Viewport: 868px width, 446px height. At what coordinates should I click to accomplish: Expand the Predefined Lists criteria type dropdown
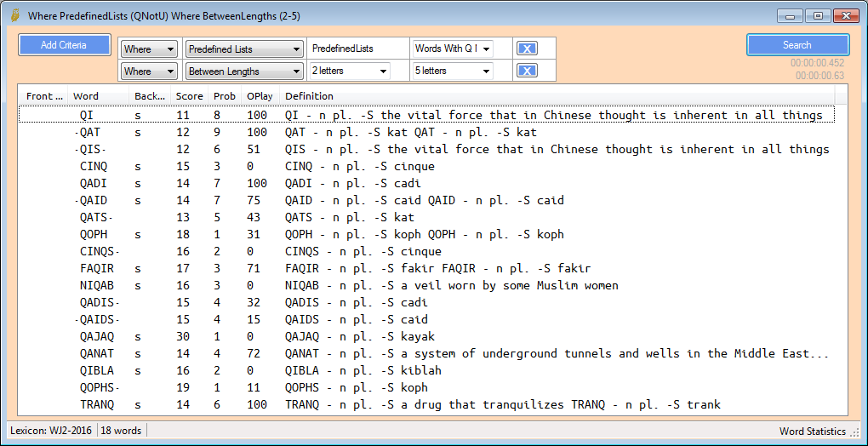(244, 49)
